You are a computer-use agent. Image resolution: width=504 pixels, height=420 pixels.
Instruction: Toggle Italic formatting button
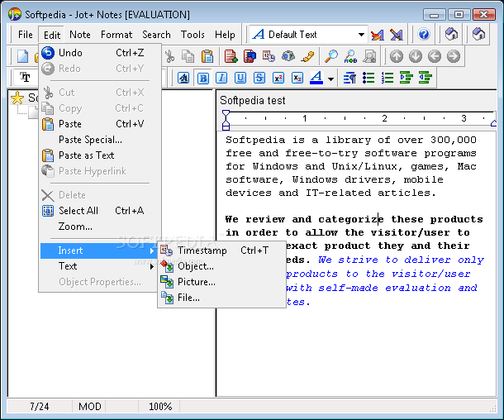pyautogui.click(x=221, y=78)
